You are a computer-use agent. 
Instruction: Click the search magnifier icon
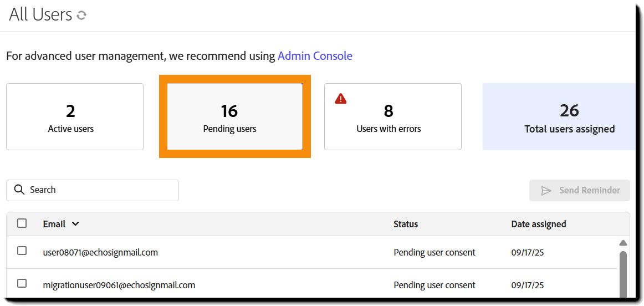pyautogui.click(x=19, y=190)
